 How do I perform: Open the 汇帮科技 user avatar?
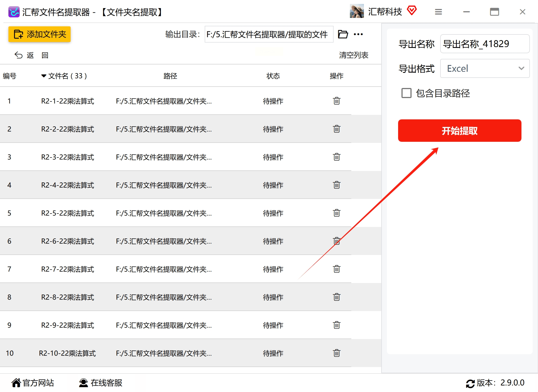357,11
